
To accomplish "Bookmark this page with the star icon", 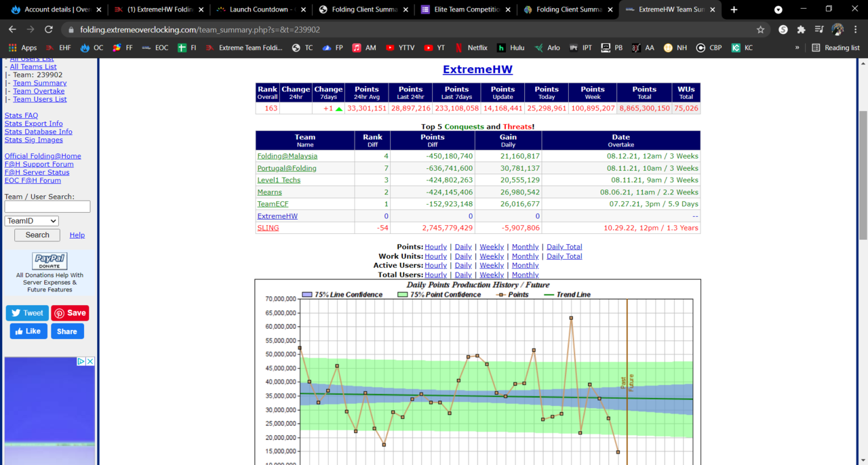I will [760, 30].
